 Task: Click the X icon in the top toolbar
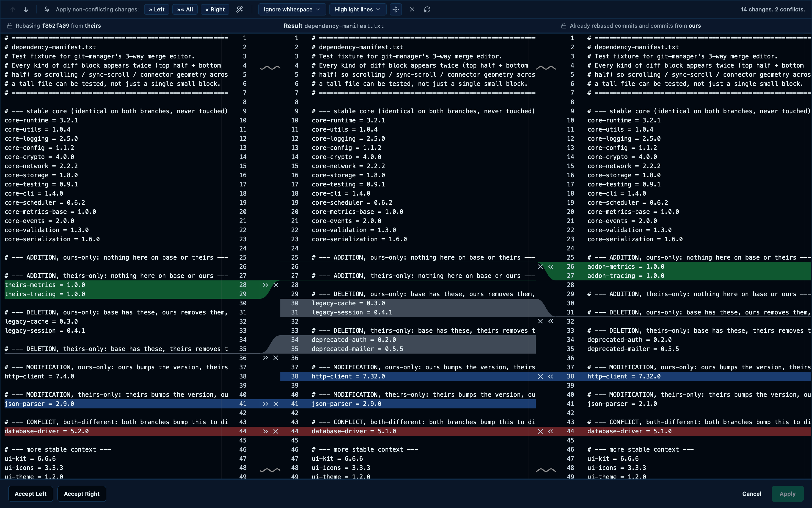coord(412,9)
